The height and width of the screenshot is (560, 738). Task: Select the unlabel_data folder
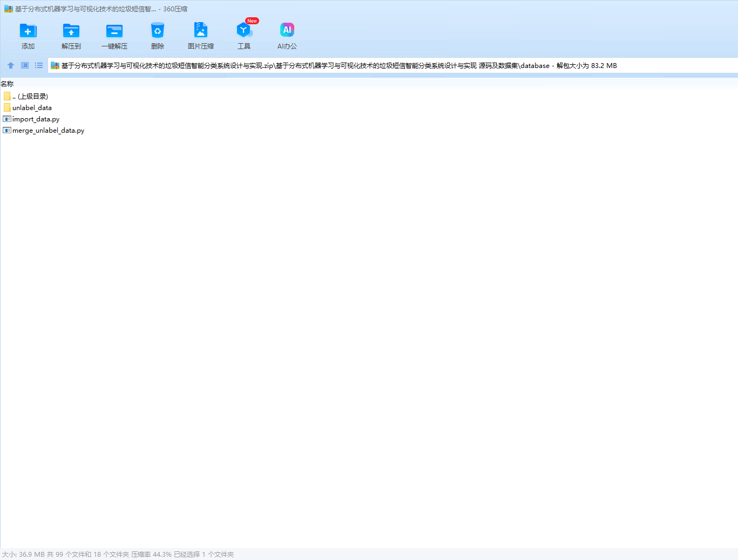coord(28,107)
